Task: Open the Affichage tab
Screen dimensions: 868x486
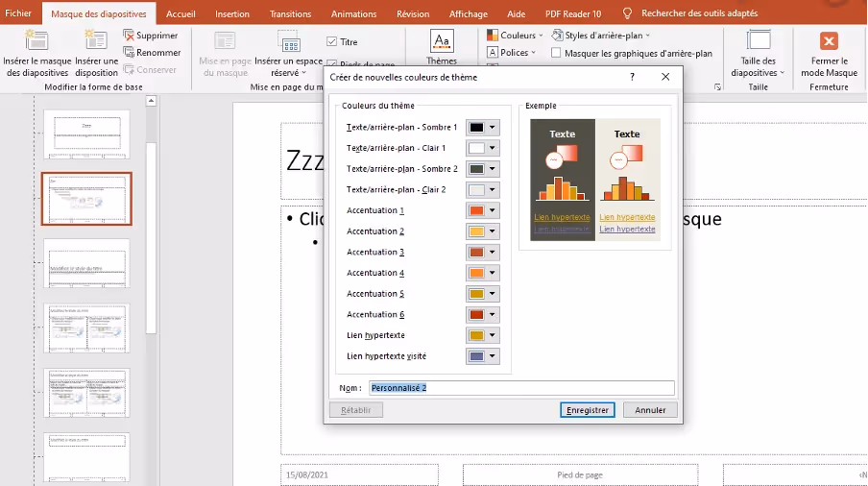Action: click(469, 13)
